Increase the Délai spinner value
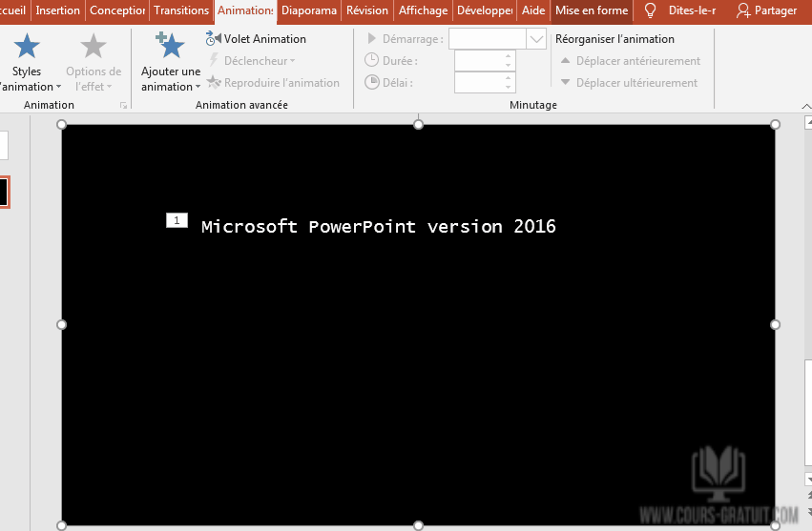 click(x=508, y=78)
